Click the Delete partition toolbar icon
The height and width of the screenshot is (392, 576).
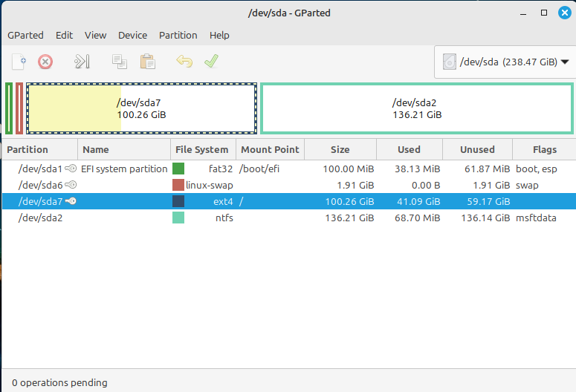pyautogui.click(x=45, y=62)
